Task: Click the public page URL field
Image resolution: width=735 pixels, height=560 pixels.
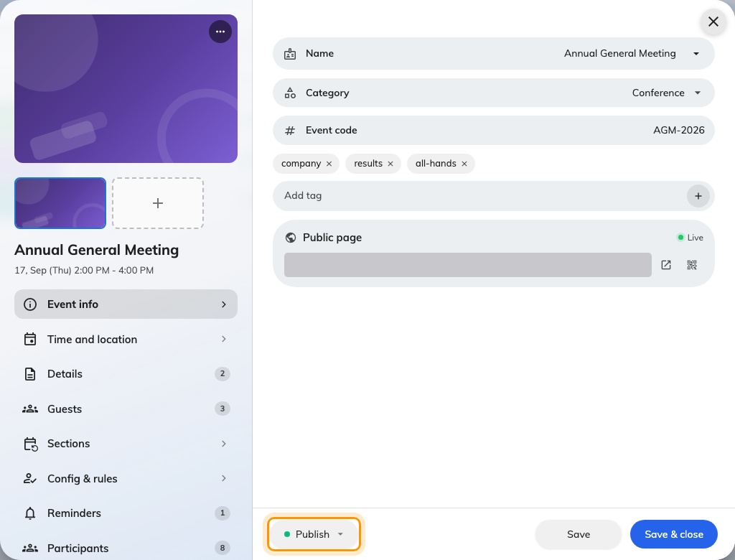Action: click(467, 265)
